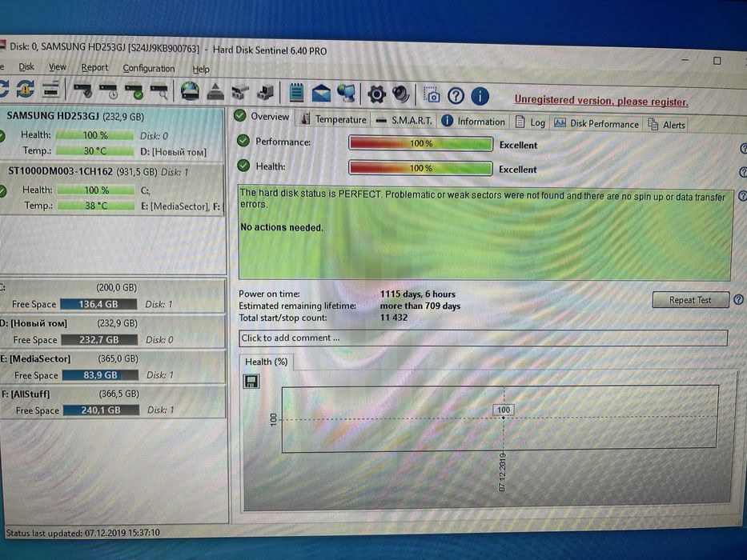Select the E: [MediaSector] partition row
Screen dimensions: 747x560
112,367
